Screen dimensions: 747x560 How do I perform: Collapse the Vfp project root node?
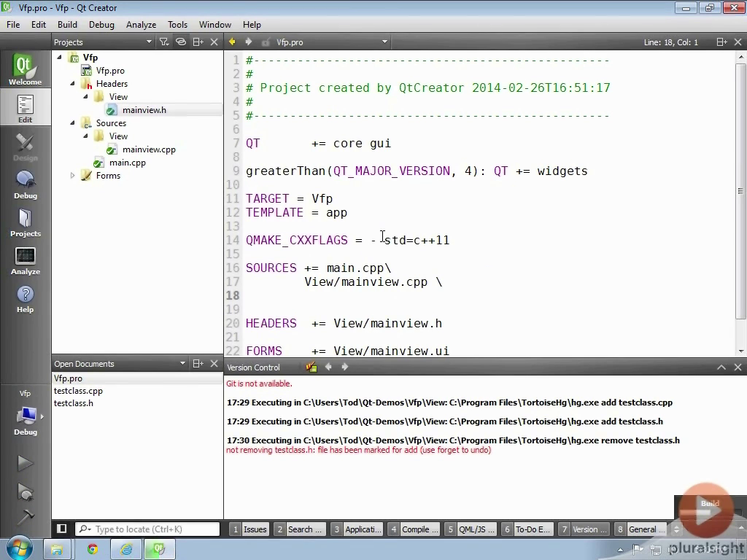click(60, 57)
